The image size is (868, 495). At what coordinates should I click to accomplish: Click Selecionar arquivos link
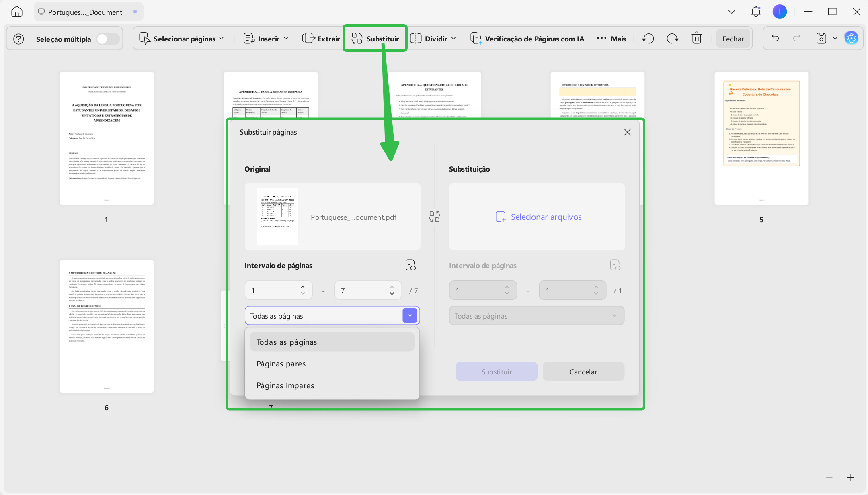point(538,217)
